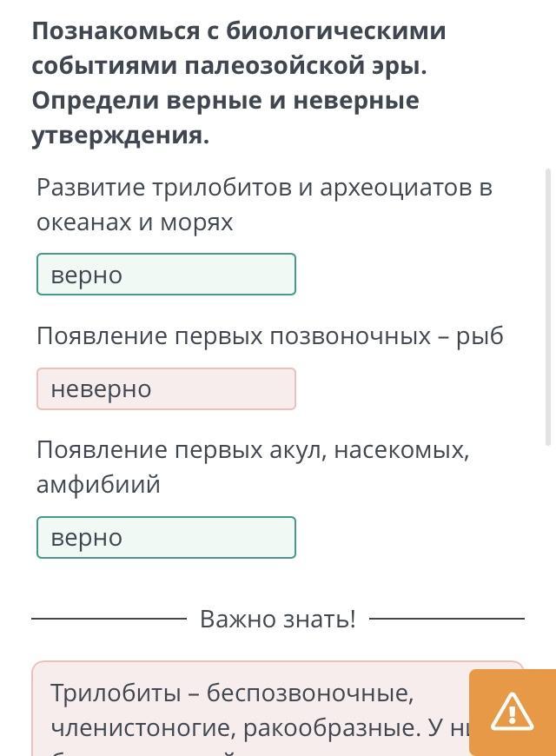
Task: Click the vertical scrollbar on the right
Action: click(x=547, y=348)
